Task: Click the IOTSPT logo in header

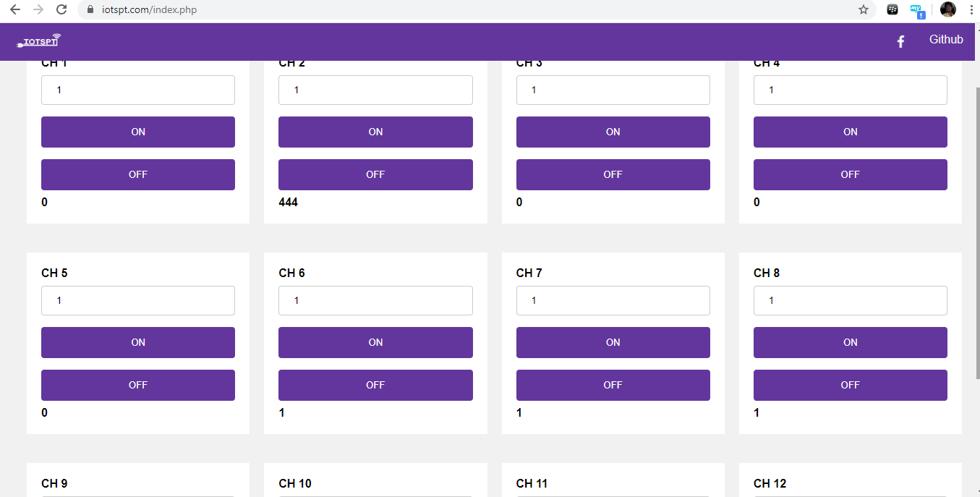Action: pos(39,41)
